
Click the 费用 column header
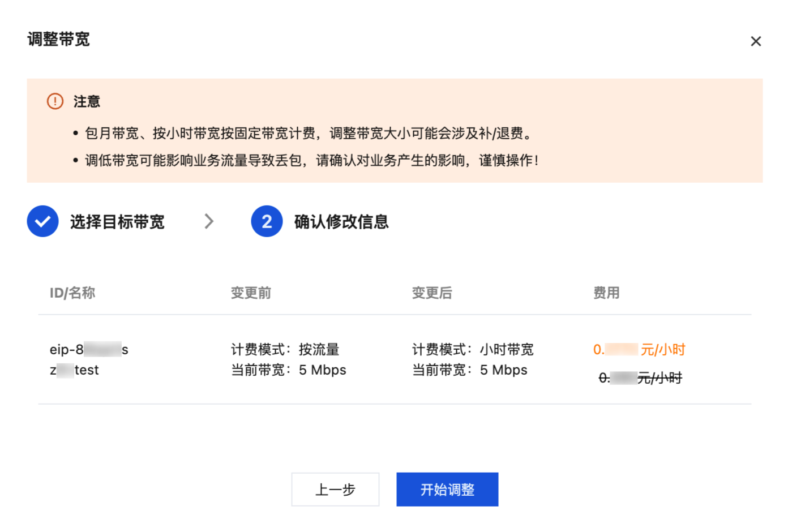[x=606, y=293]
